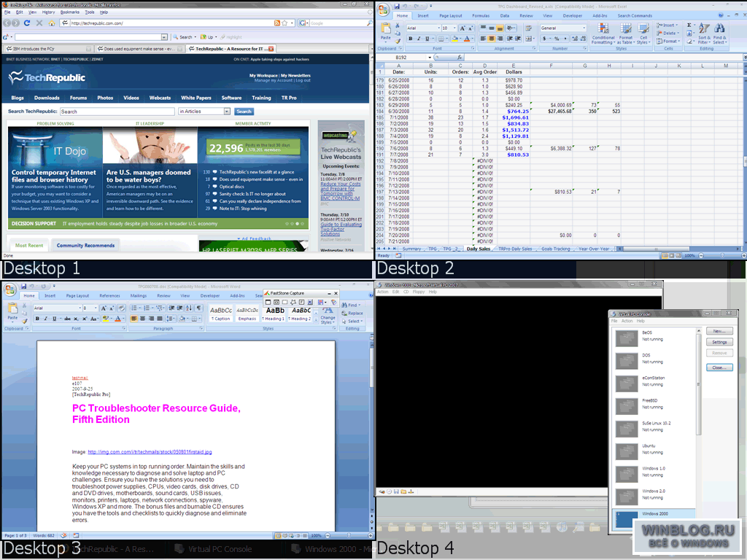Viewport: 747px width, 560px height.
Task: Click the Excel zoom slider
Action: (722, 256)
